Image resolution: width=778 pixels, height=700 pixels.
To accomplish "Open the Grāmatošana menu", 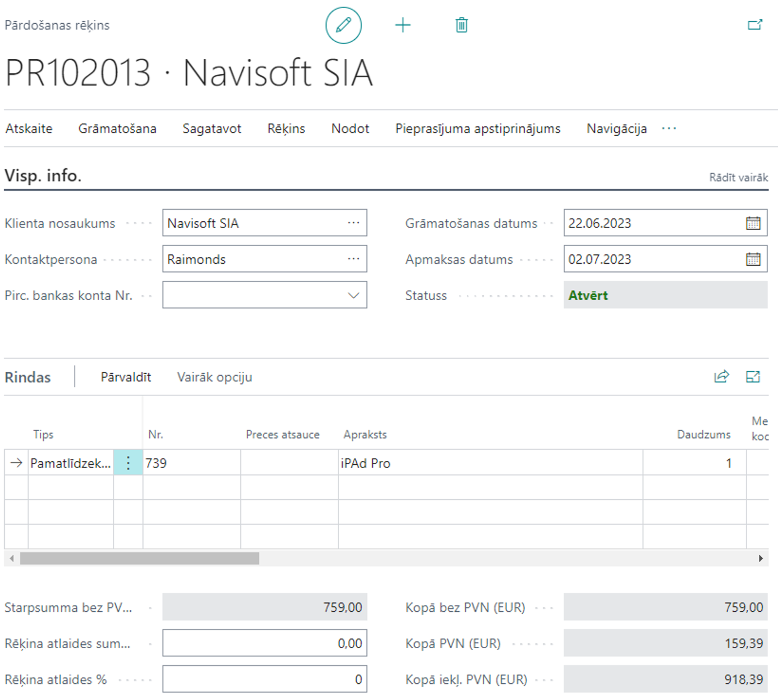I will point(117,128).
